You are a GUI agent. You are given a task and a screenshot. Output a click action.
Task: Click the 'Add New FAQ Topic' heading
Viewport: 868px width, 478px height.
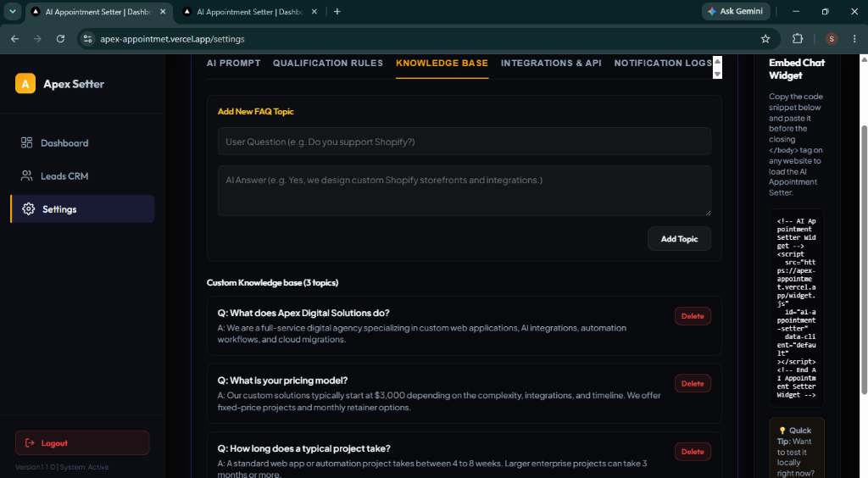pos(255,111)
